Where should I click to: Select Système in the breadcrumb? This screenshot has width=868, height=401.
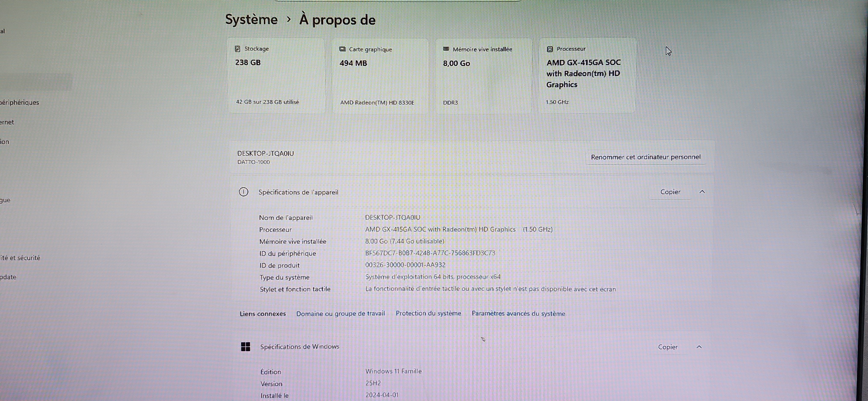pyautogui.click(x=251, y=20)
